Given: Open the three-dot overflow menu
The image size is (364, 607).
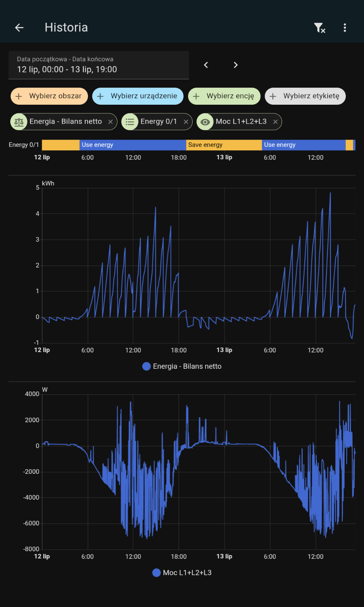Looking at the screenshot, I should [x=345, y=28].
